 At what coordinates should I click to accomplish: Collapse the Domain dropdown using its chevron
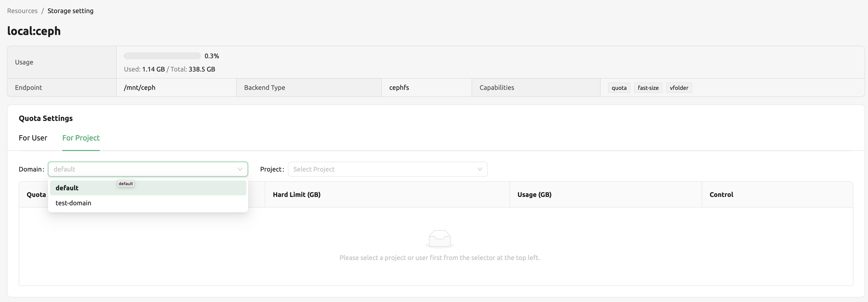point(240,169)
